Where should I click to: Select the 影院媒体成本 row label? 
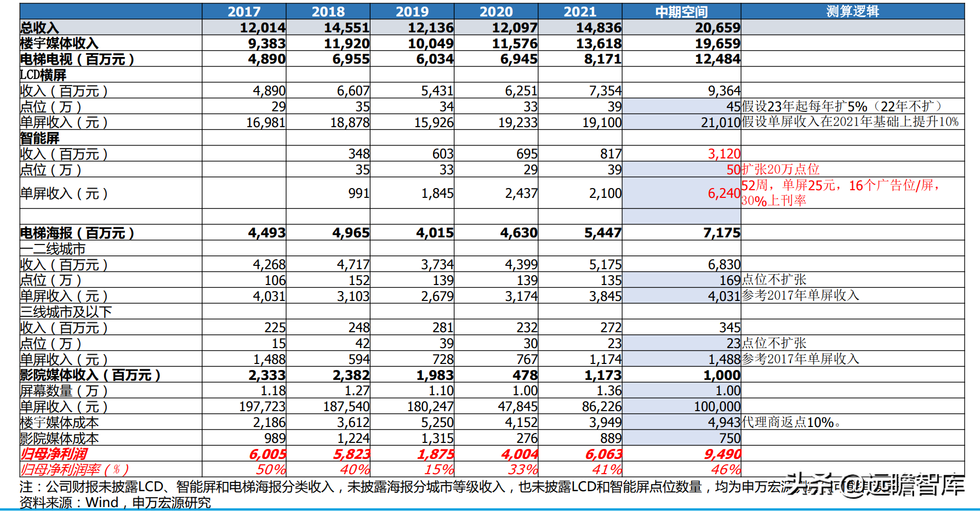pyautogui.click(x=59, y=439)
